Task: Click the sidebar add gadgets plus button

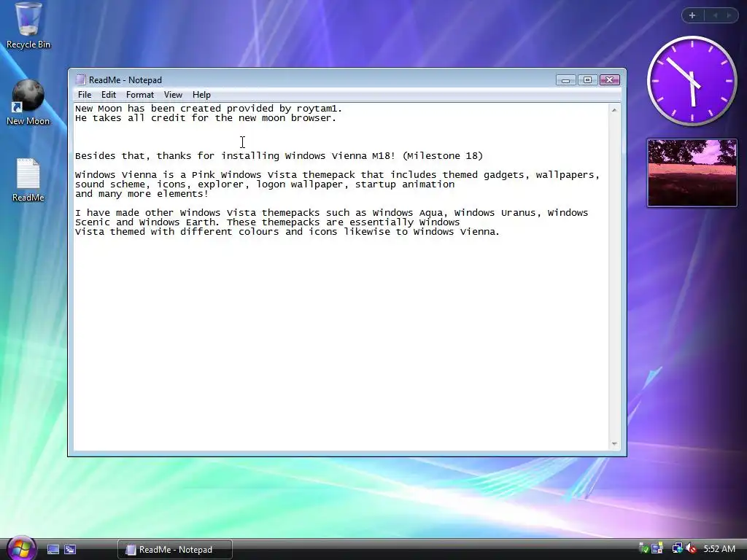Action: point(692,15)
